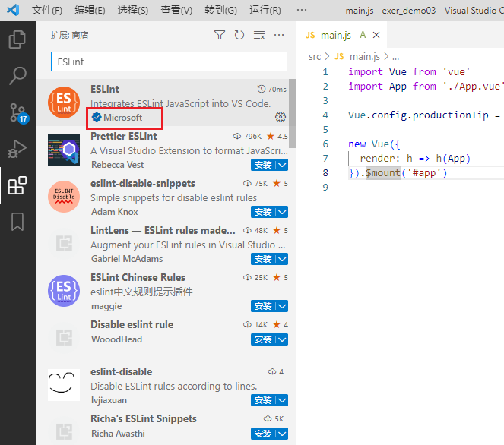Install the Disable eslint rule extension
Screen dimensions: 504x445
pyautogui.click(x=263, y=339)
